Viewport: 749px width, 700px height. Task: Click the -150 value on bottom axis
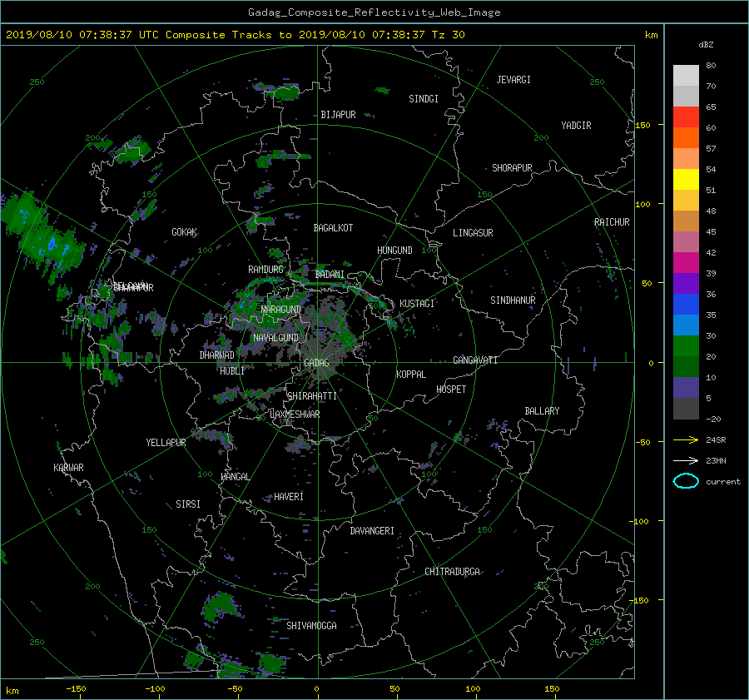coord(76,688)
